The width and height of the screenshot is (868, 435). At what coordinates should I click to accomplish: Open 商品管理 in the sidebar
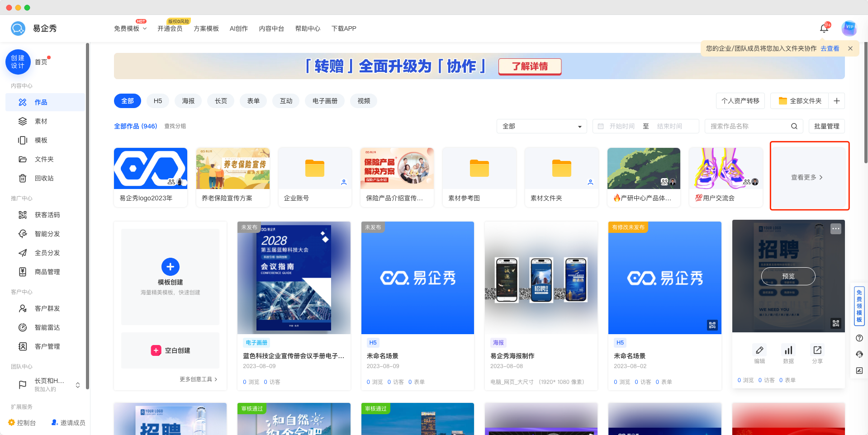tap(45, 272)
